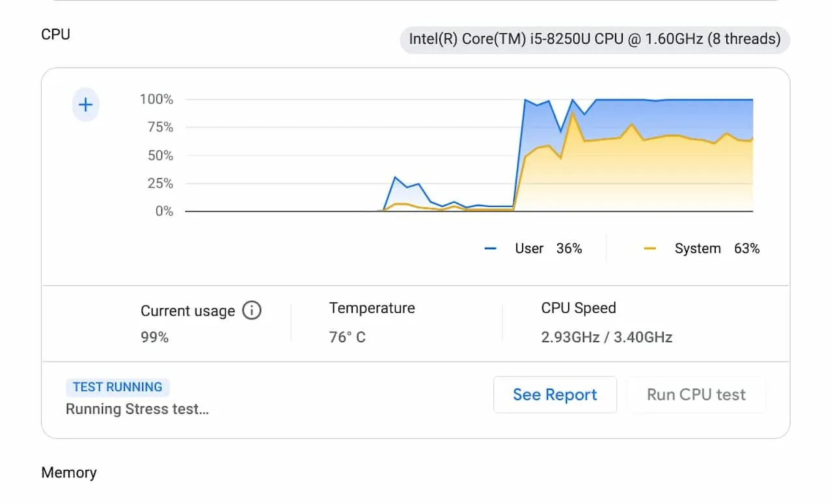The height and width of the screenshot is (504, 833).
Task: Click the 76° C temperature reading
Action: [347, 337]
